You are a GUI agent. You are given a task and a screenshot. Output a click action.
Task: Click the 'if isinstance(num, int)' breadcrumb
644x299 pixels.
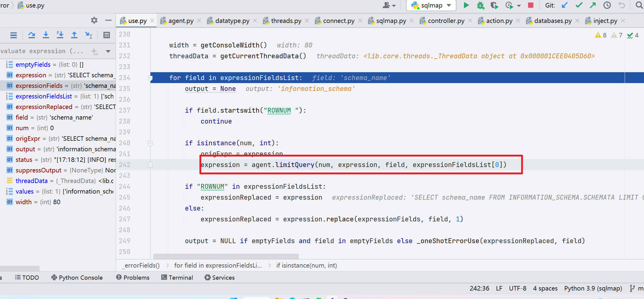(307, 265)
